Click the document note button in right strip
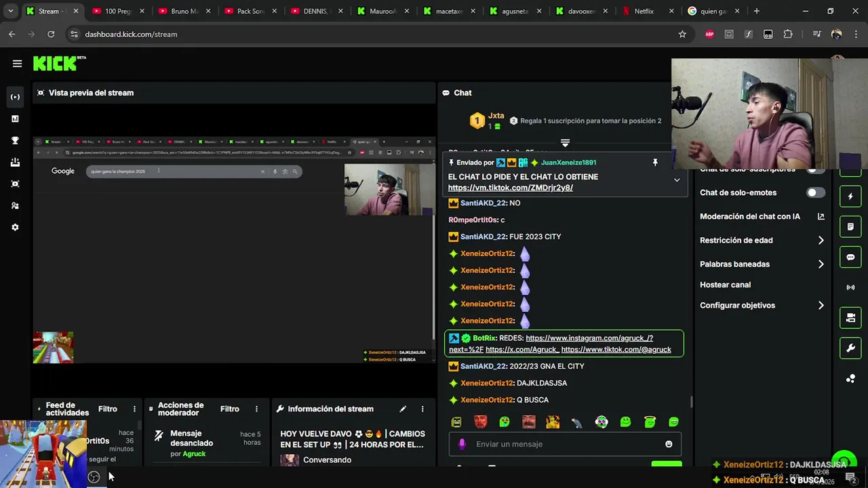This screenshot has height=488, width=868. pos(850,226)
